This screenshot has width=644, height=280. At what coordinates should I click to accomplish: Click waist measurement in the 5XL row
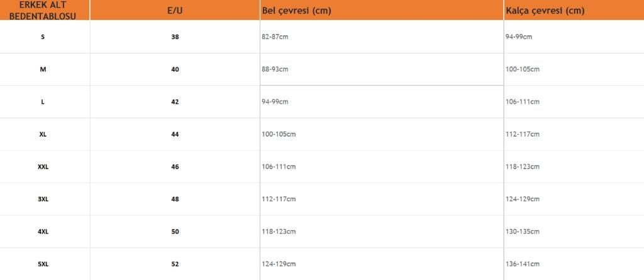[x=279, y=264]
